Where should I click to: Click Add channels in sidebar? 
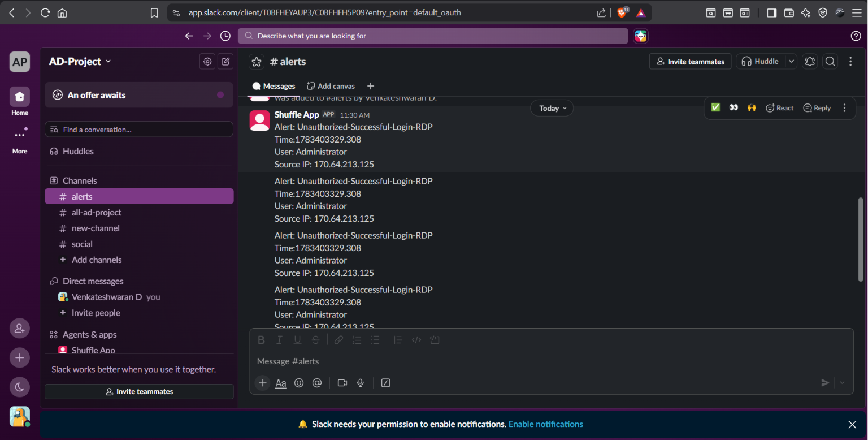coord(139,260)
